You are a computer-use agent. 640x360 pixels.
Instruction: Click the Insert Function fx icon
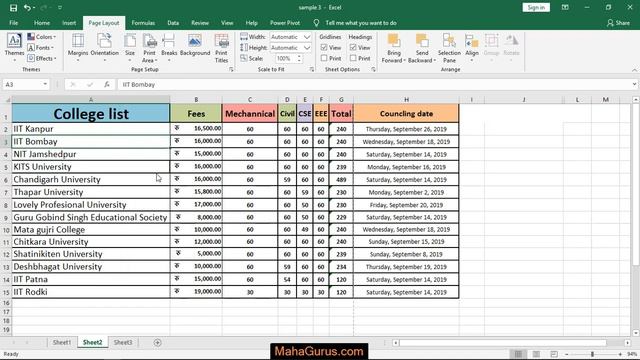coord(107,84)
